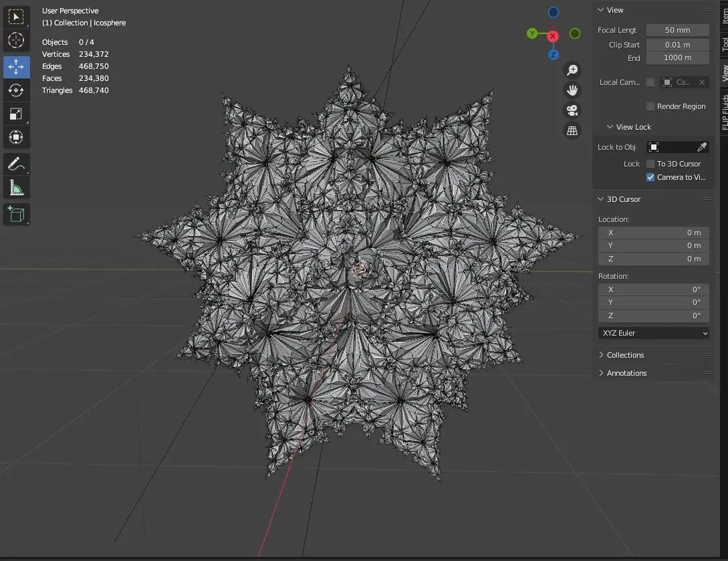Open the XYZ Euler rotation mode dropdown
Screen dimensions: 728x561
click(653, 333)
